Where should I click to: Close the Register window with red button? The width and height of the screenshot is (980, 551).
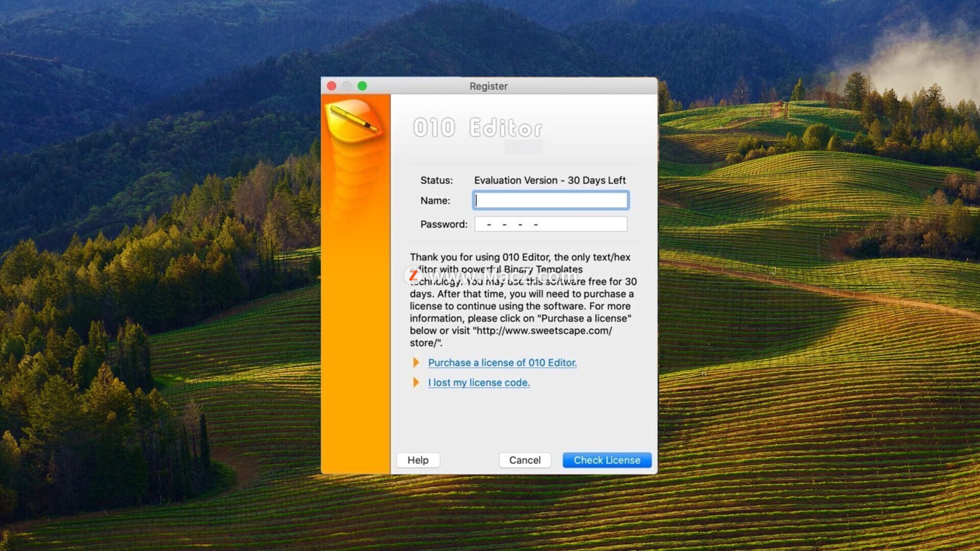pos(331,86)
